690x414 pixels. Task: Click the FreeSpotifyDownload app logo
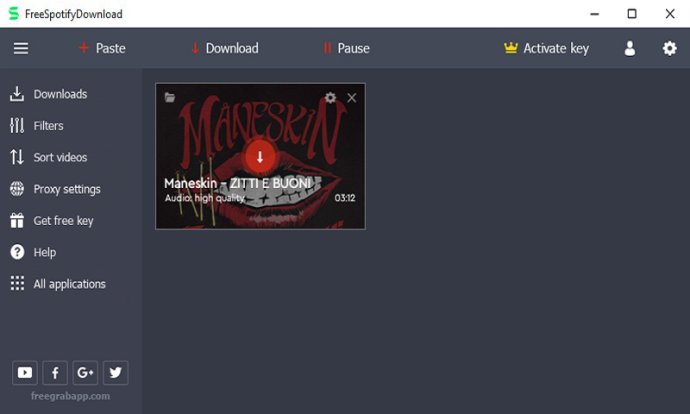coord(14,14)
